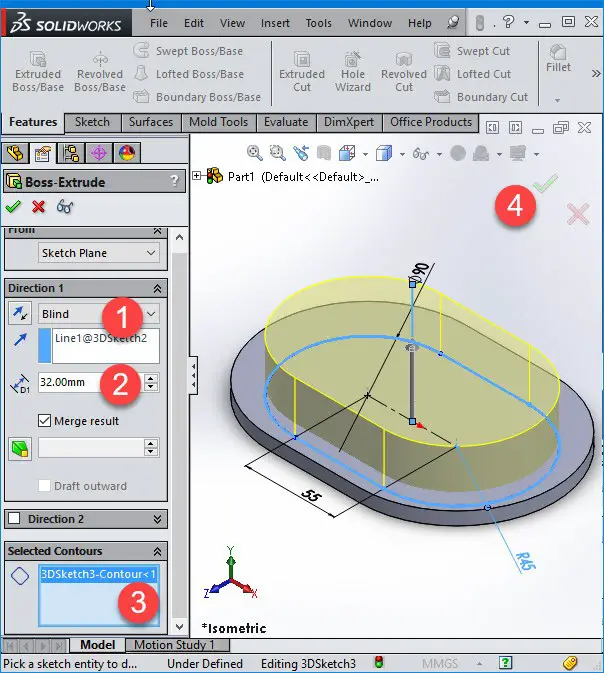The height and width of the screenshot is (673, 604).
Task: Cancel with the red X in viewport corner
Action: (577, 214)
